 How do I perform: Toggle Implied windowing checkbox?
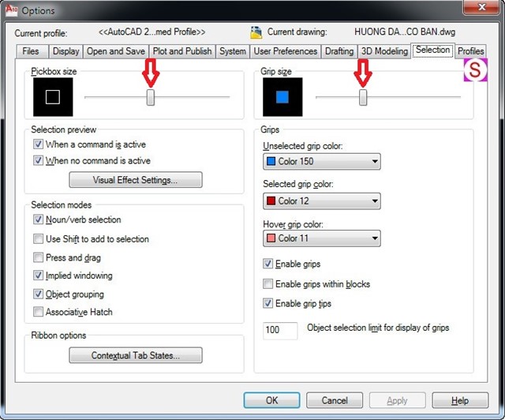pyautogui.click(x=38, y=275)
